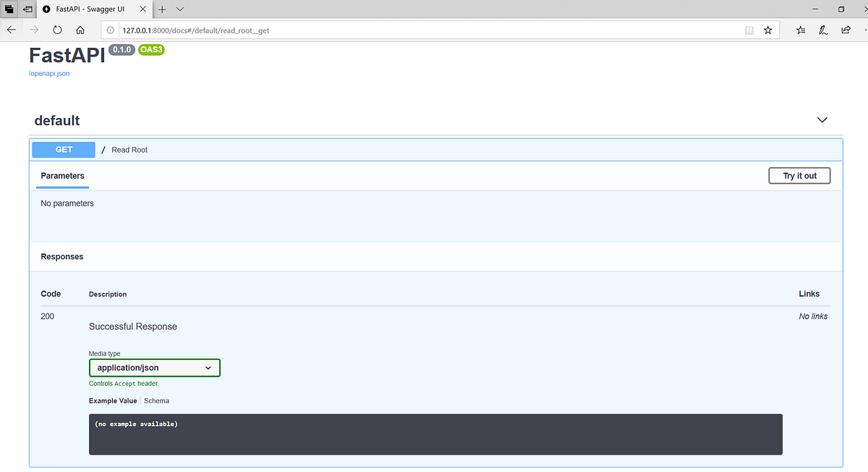
Task: Refresh the current page
Action: pyautogui.click(x=57, y=30)
